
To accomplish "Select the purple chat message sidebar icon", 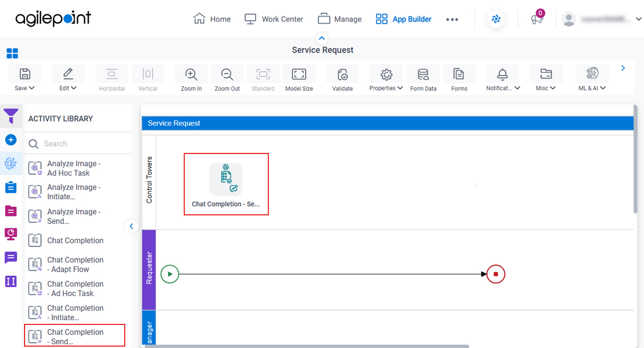I will [11, 257].
